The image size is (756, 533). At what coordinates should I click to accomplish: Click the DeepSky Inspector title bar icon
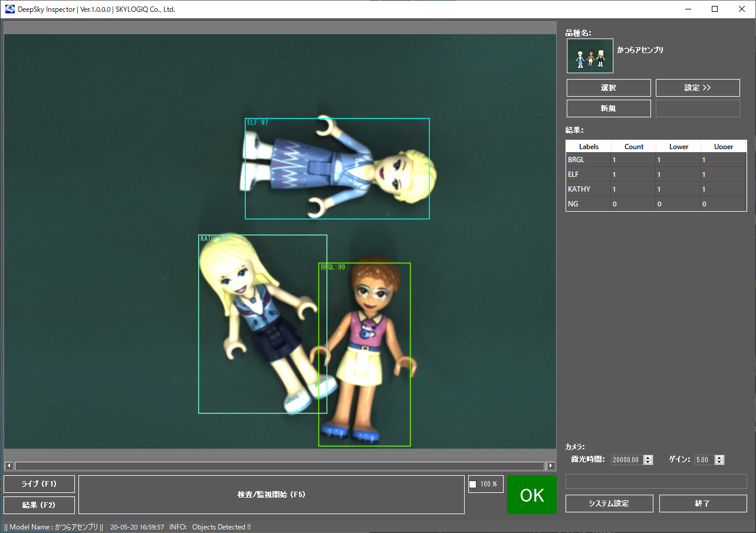click(x=10, y=9)
